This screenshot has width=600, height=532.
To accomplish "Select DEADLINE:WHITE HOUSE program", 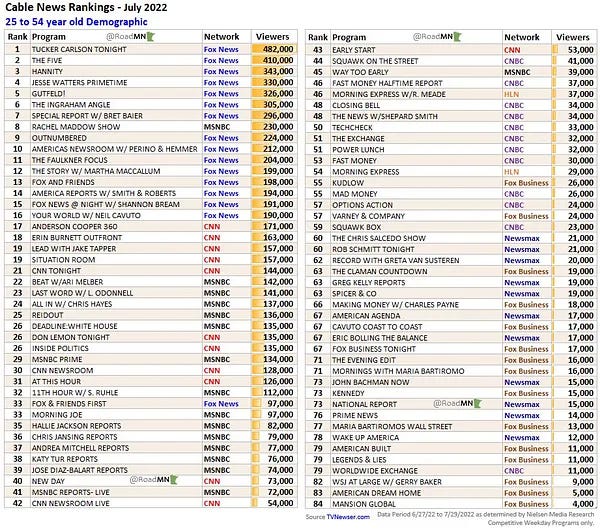I will click(75, 327).
